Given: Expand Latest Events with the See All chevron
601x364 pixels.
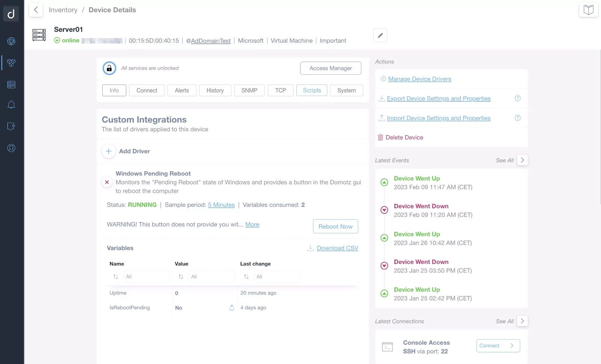Looking at the screenshot, I should coord(522,160).
